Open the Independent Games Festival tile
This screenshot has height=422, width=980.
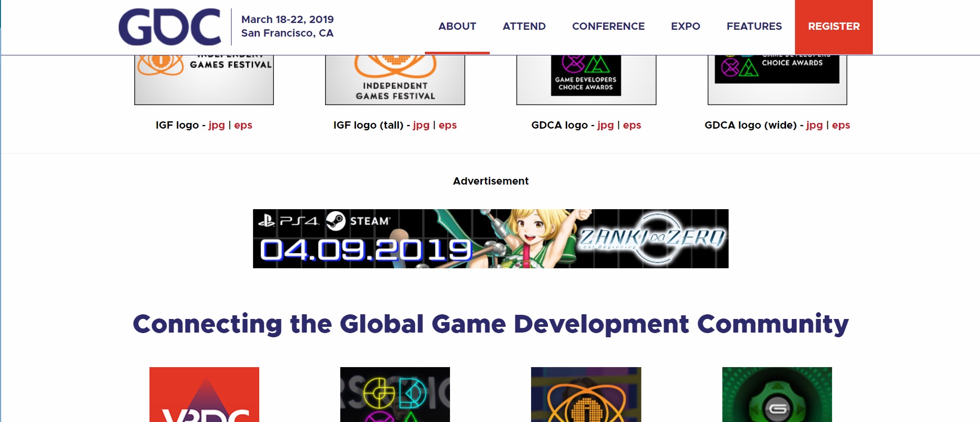[586, 394]
